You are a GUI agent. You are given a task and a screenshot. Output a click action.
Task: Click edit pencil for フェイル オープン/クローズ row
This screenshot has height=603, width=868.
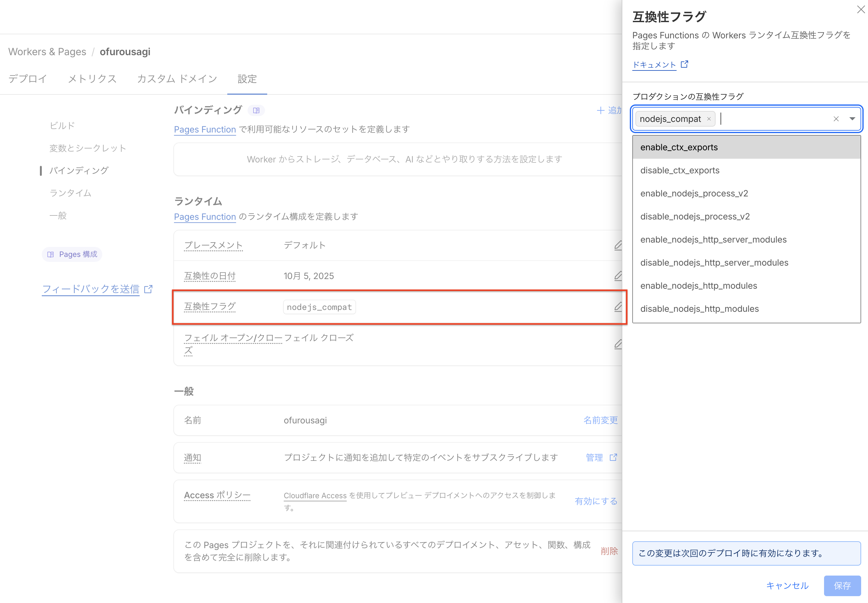618,344
